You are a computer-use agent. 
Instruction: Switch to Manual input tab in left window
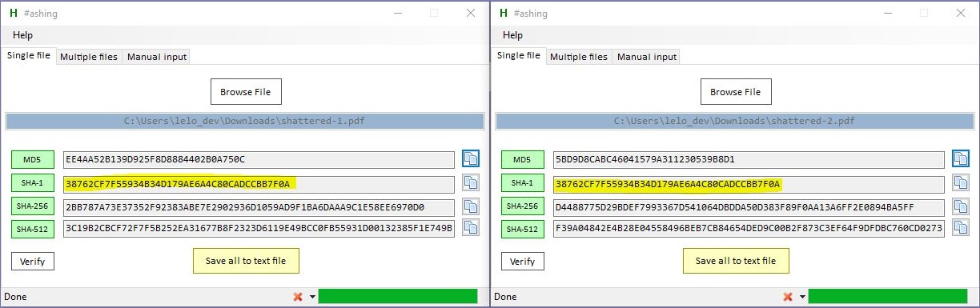pyautogui.click(x=157, y=57)
